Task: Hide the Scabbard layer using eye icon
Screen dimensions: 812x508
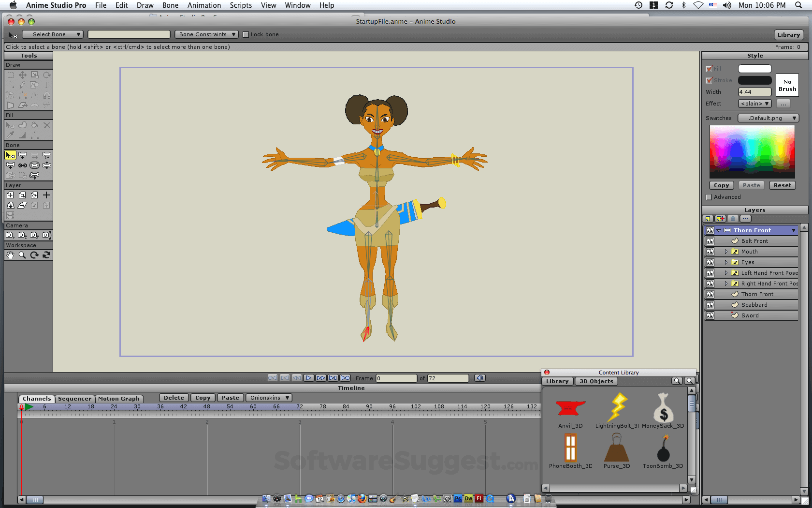Action: [710, 305]
